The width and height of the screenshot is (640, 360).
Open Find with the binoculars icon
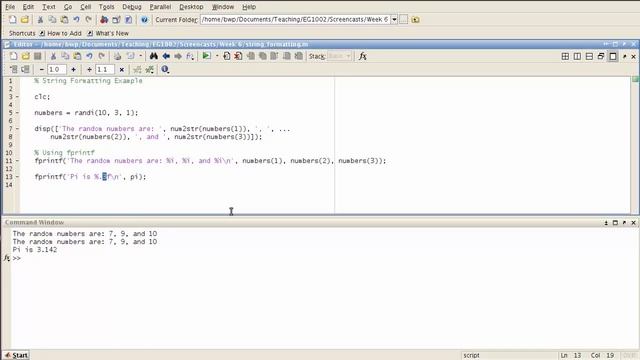pos(153,56)
